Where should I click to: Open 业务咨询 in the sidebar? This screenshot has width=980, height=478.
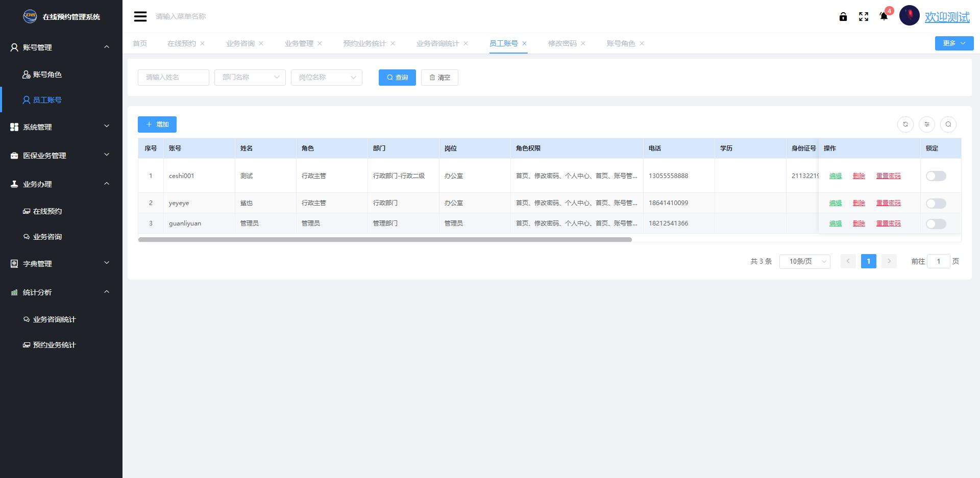pyautogui.click(x=61, y=237)
